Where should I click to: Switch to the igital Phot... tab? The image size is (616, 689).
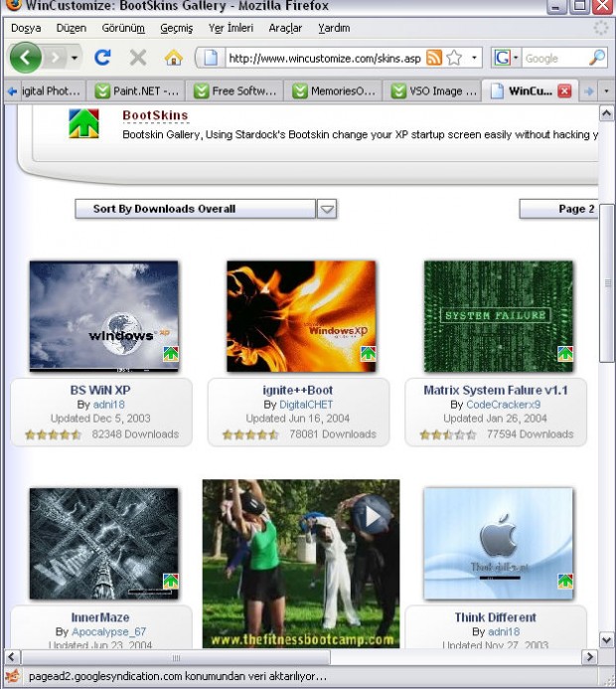click(x=51, y=90)
